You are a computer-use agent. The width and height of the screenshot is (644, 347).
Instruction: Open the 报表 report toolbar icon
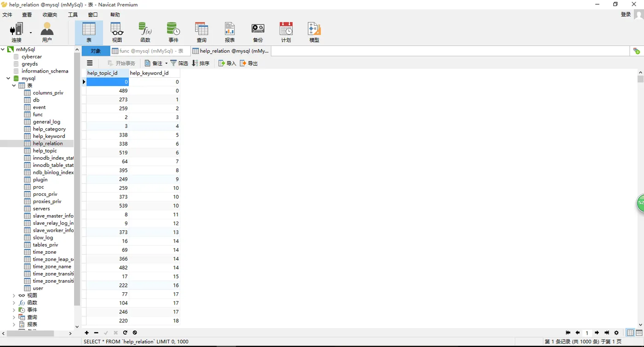tap(230, 33)
